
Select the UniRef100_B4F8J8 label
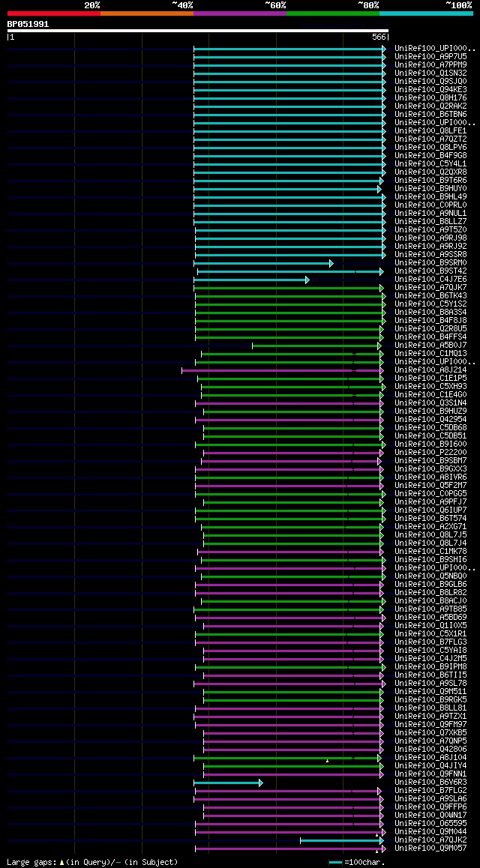(430, 321)
